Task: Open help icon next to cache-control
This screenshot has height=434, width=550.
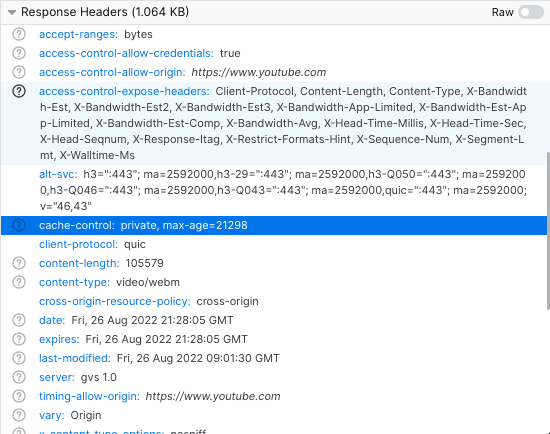Action: [x=19, y=225]
